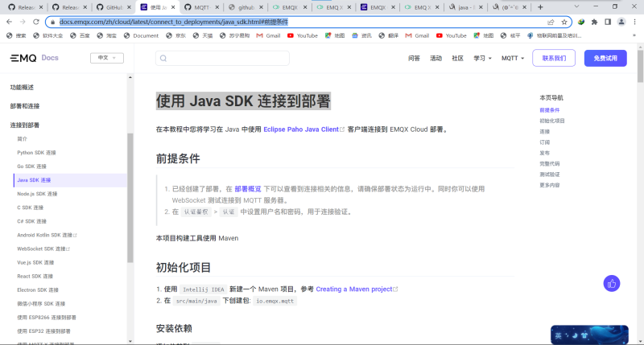Click the share page icon in the address bar
This screenshot has height=345, width=644.
click(551, 22)
